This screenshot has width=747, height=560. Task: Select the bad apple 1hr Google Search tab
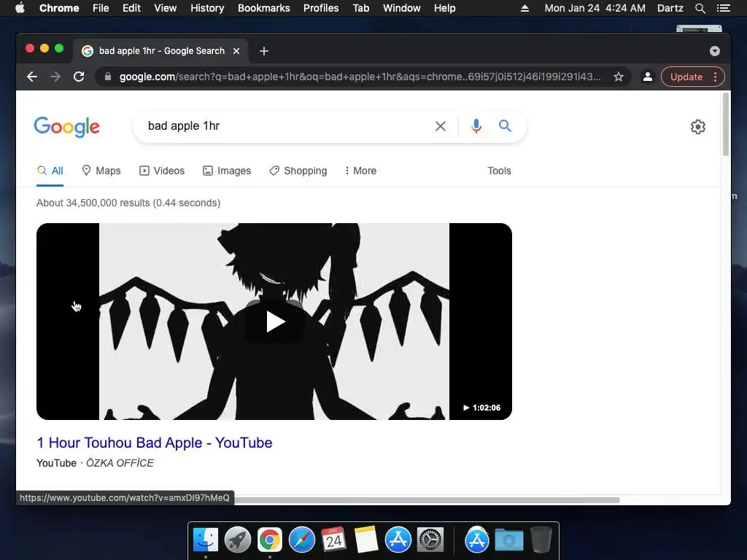[161, 51]
